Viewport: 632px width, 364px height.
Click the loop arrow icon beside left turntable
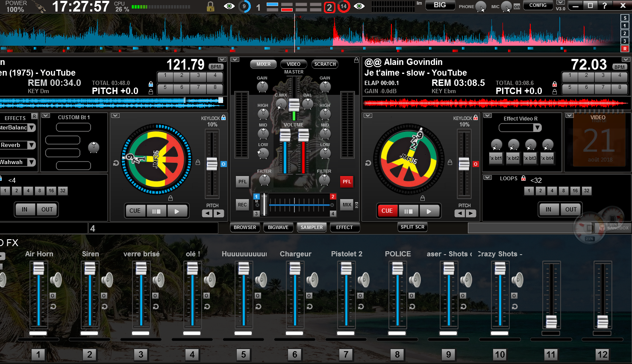(x=116, y=163)
